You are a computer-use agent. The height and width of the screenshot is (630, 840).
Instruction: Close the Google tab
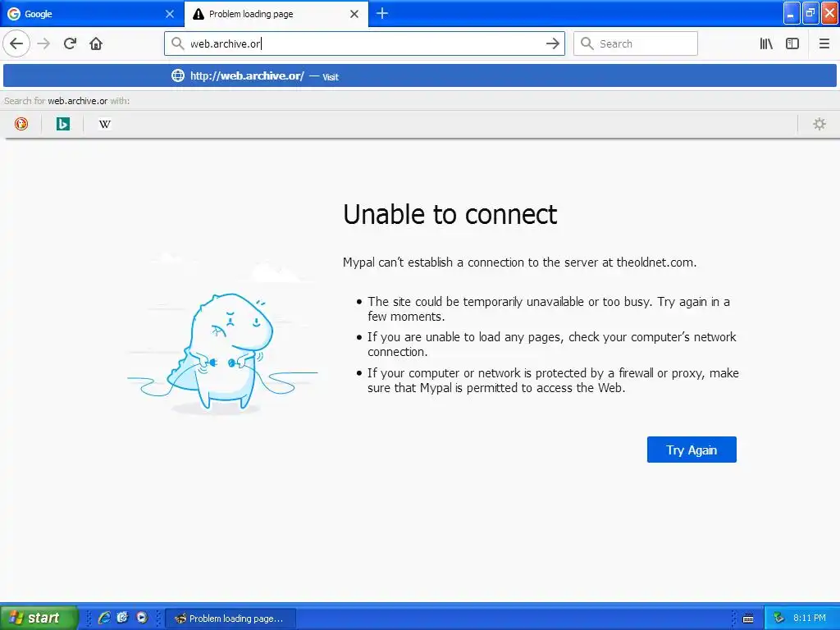[170, 14]
